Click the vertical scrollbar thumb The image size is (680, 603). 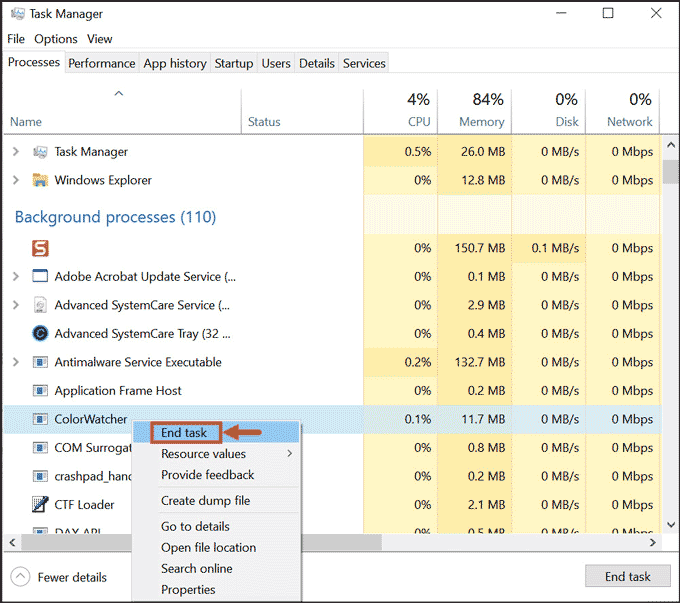[x=671, y=172]
